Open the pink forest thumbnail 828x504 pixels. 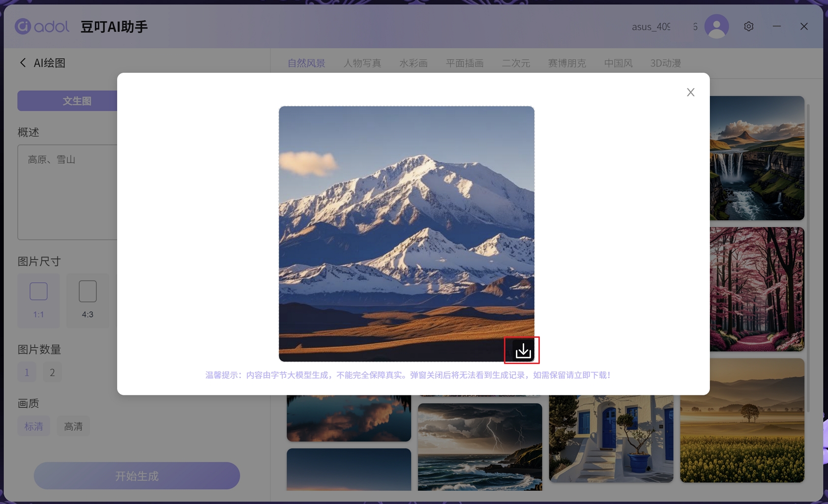coord(757,289)
